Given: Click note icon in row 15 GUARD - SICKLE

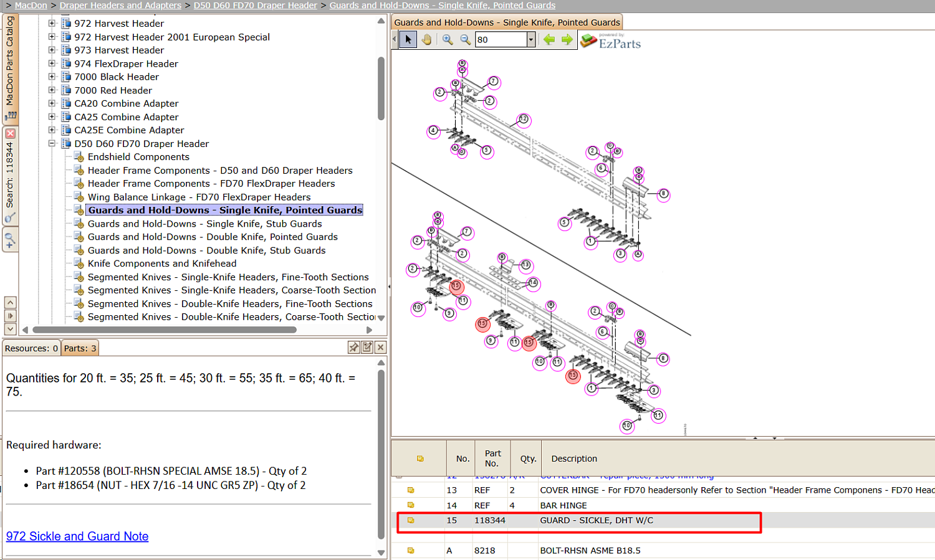Looking at the screenshot, I should click(x=411, y=520).
